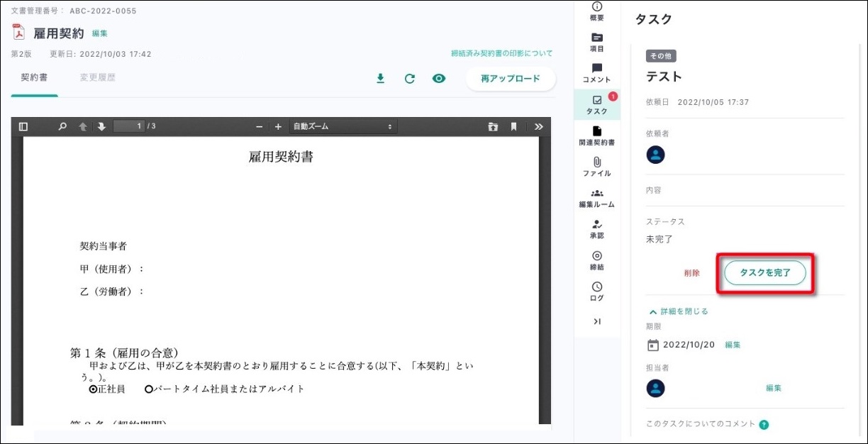The image size is (868, 444).
Task: Click the タスクを完了 button
Action: (764, 273)
